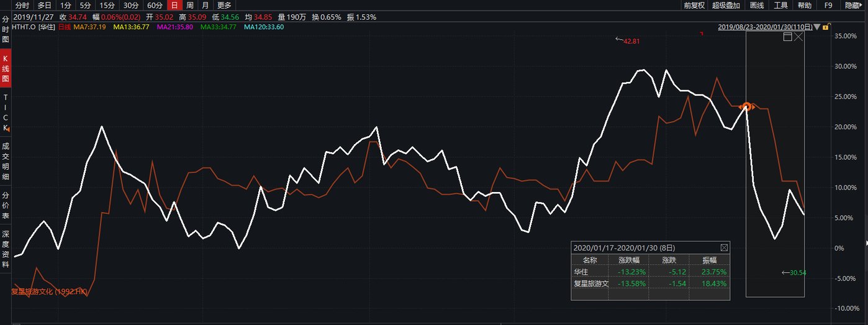
Task: Toggle 前复权 price adjustment
Action: click(694, 5)
